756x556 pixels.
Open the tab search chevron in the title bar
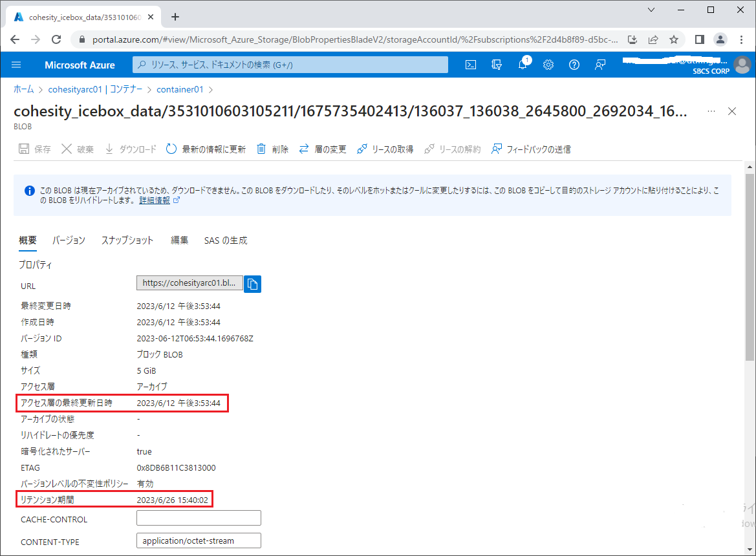pyautogui.click(x=651, y=10)
